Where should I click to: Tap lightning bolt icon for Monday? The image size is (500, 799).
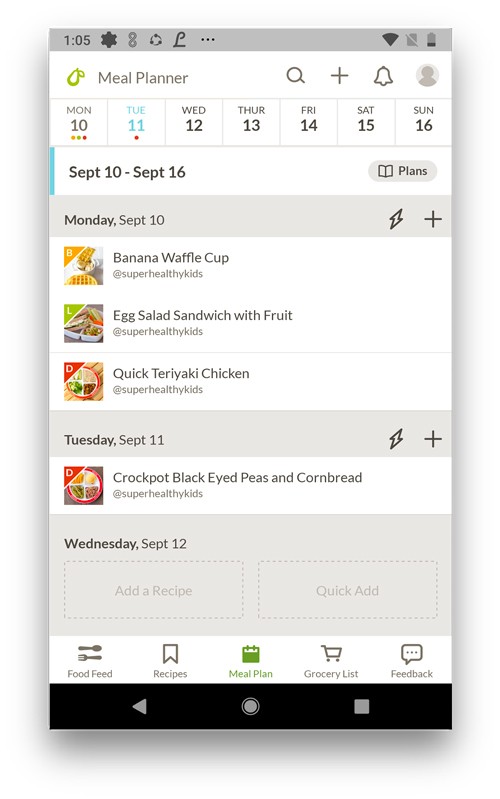click(396, 220)
